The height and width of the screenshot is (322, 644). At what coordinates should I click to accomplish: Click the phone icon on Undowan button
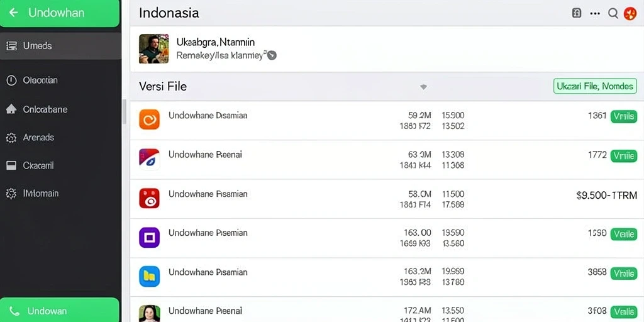coord(14,311)
